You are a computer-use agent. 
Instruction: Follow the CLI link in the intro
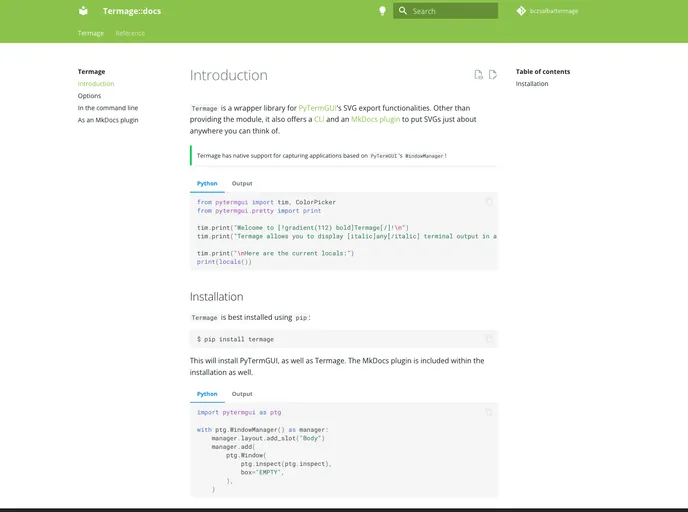coord(319,119)
